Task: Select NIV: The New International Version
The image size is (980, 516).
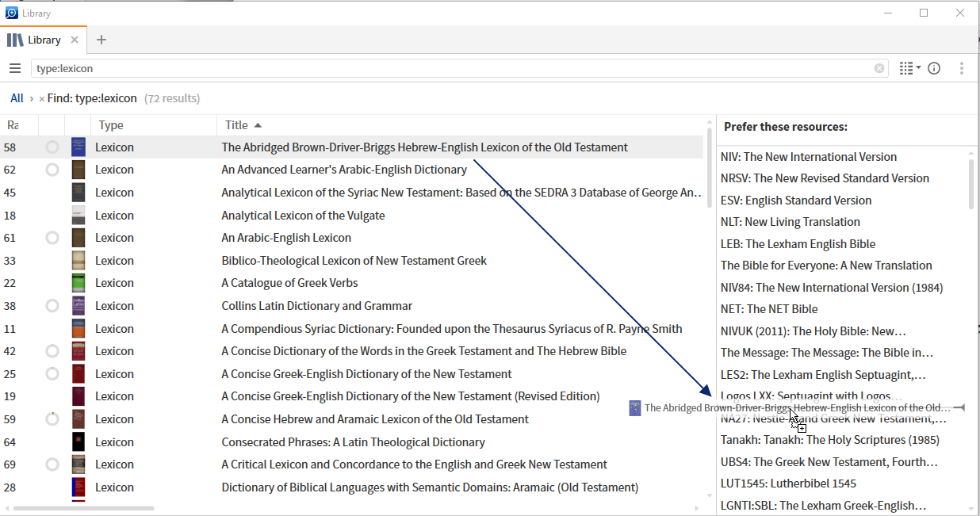Action: (808, 157)
